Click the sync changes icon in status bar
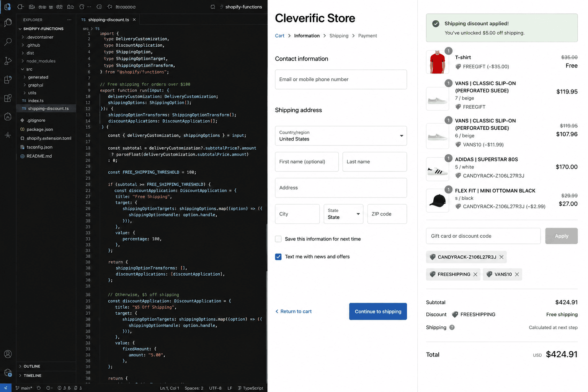Image resolution: width=588 pixels, height=392 pixels. 39,388
